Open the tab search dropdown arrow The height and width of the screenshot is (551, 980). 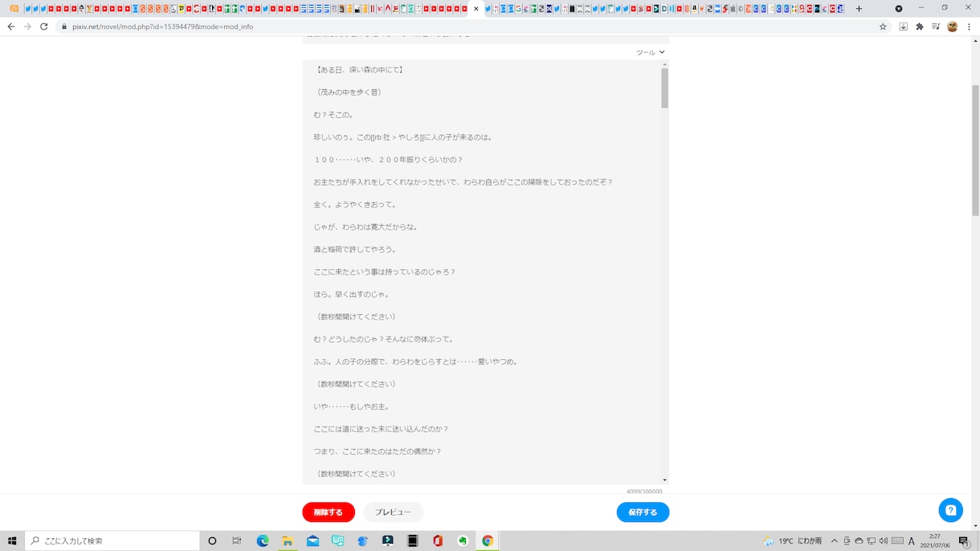click(899, 9)
